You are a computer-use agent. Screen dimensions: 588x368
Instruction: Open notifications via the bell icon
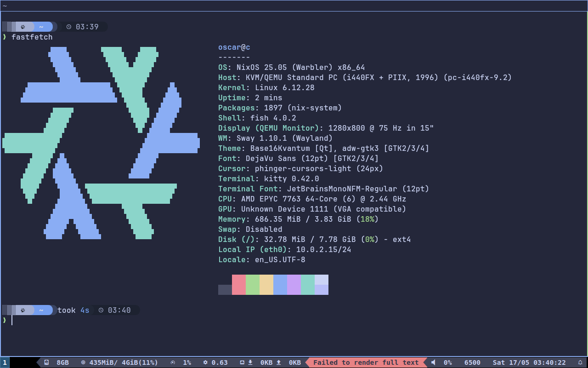(x=580, y=362)
